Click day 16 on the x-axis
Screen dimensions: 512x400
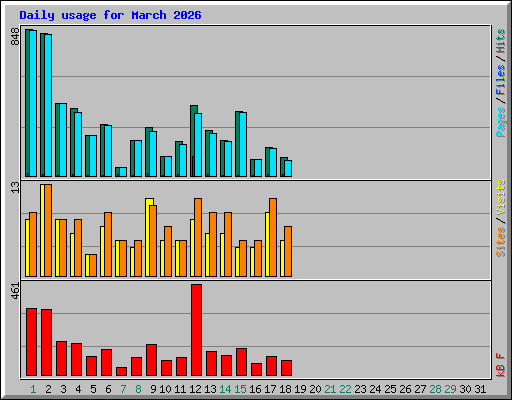pyautogui.click(x=255, y=389)
